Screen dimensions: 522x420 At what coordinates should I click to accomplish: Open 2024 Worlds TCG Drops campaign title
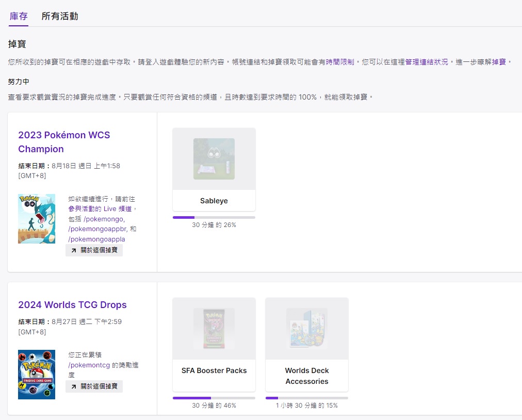pos(72,305)
